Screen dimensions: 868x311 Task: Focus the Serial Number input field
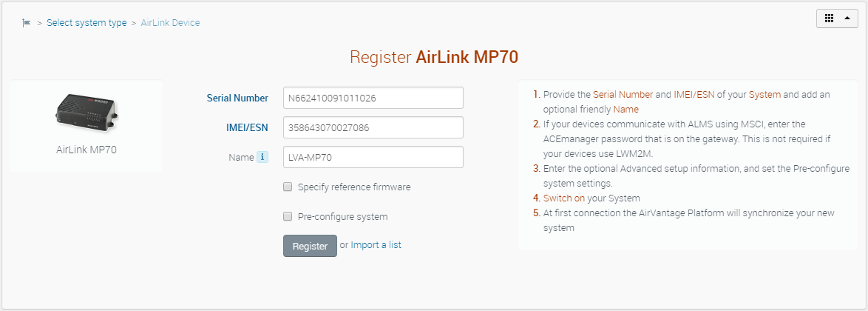pos(373,98)
